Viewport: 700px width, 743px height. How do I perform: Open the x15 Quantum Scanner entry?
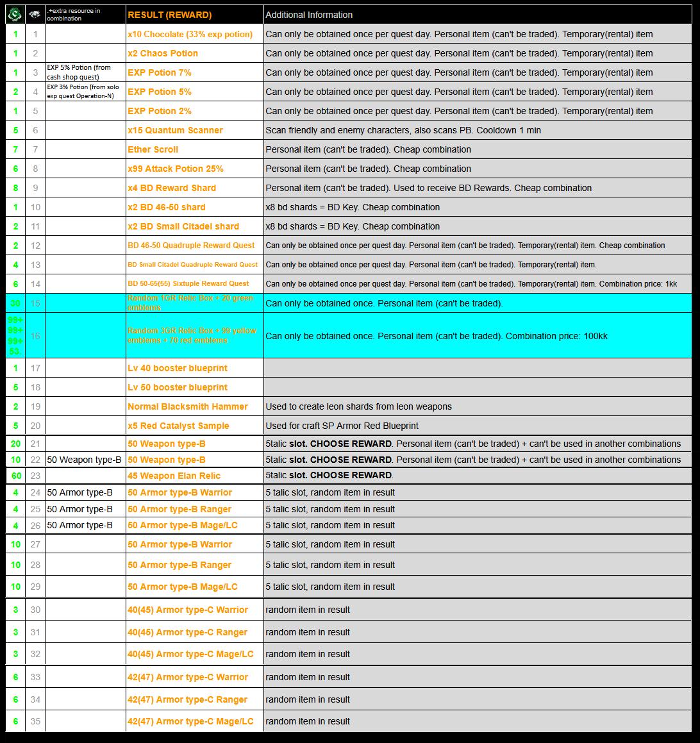pyautogui.click(x=175, y=130)
